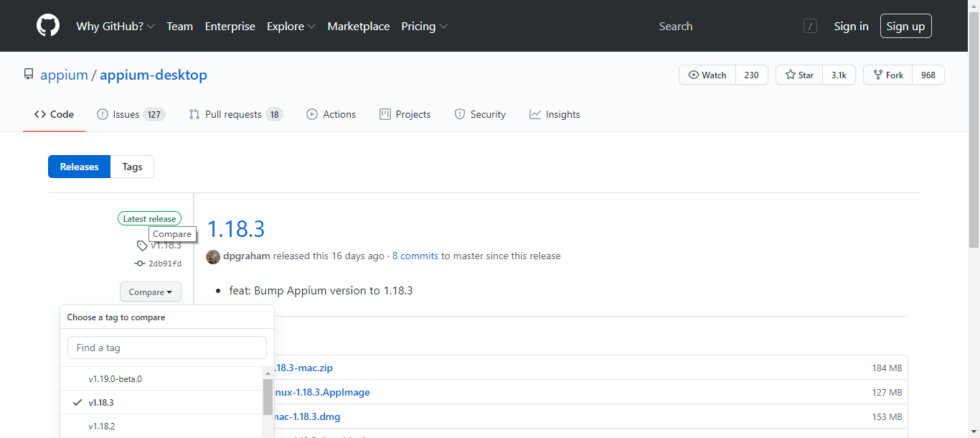The height and width of the screenshot is (438, 980).
Task: Expand the Why GitHub? menu
Action: point(115,27)
